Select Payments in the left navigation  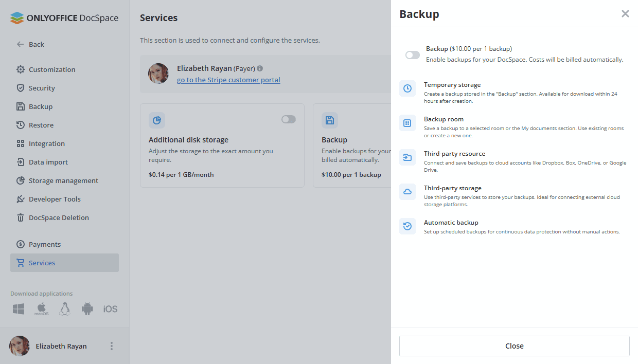pyautogui.click(x=44, y=244)
